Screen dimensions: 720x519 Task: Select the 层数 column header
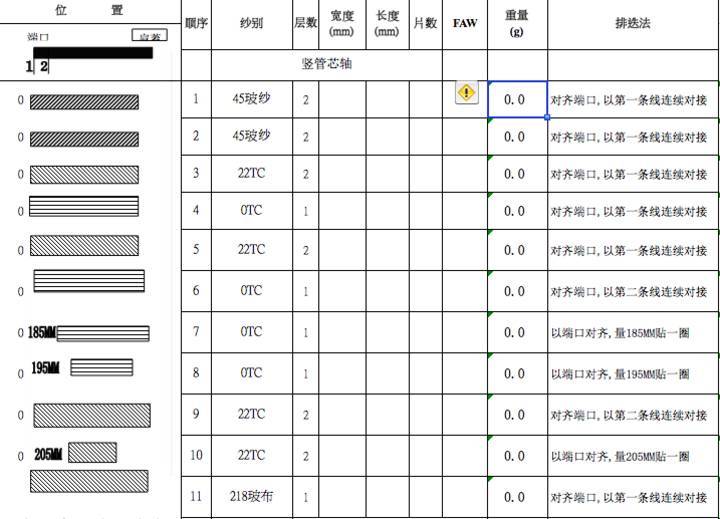click(306, 23)
